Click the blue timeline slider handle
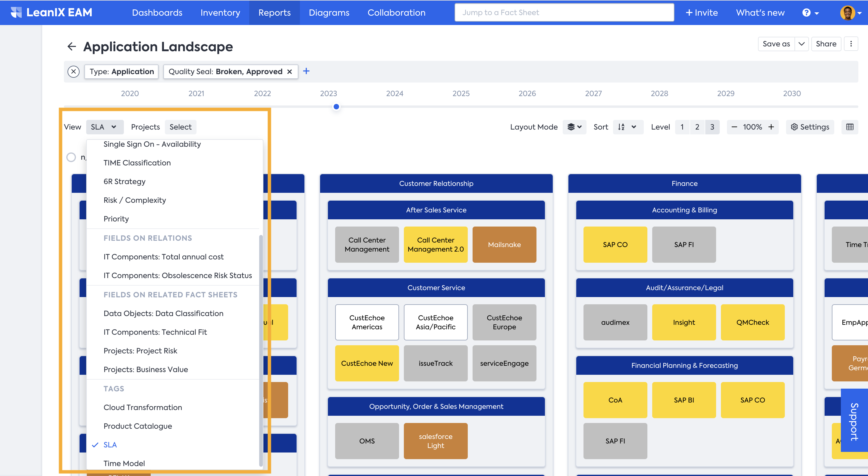Screen dimensions: 868x476 (336, 107)
